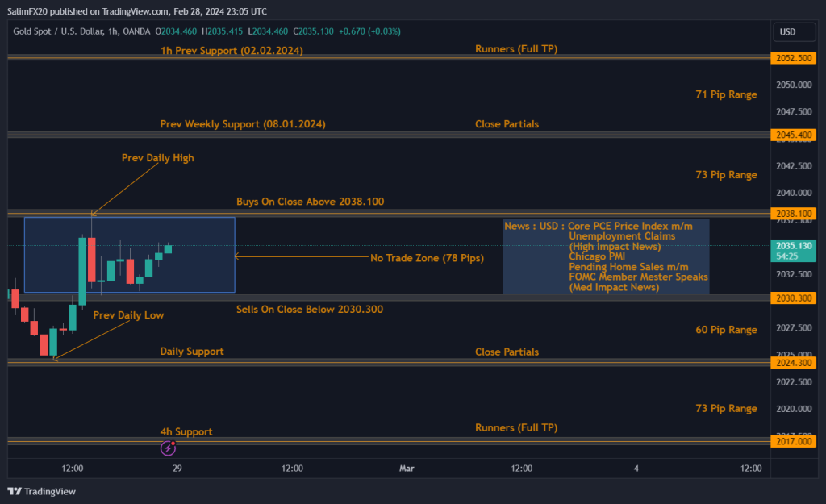Click the Mar date on the time axis
This screenshot has width=826, height=504.
407,468
